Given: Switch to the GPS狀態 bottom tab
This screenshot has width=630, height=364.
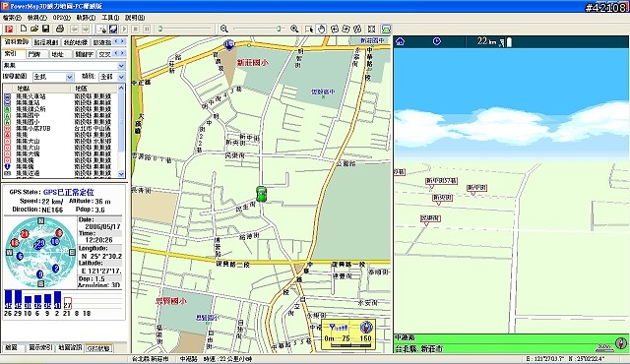Looking at the screenshot, I should point(98,348).
